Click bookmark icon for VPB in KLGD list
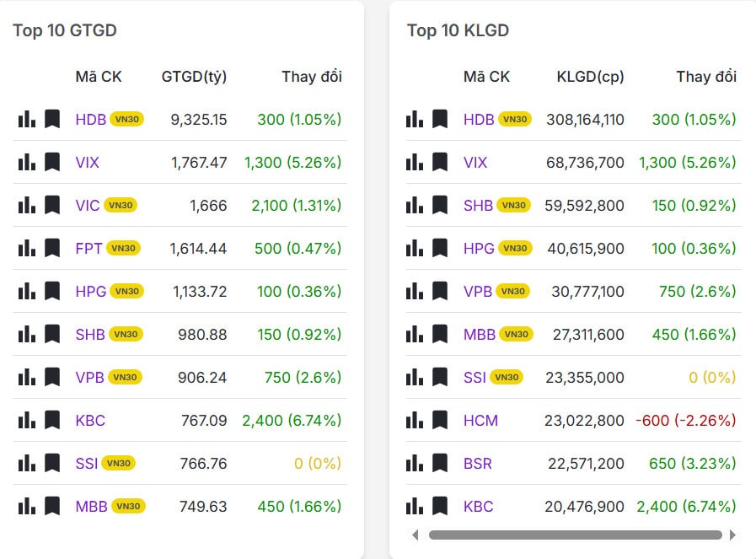 click(440, 291)
